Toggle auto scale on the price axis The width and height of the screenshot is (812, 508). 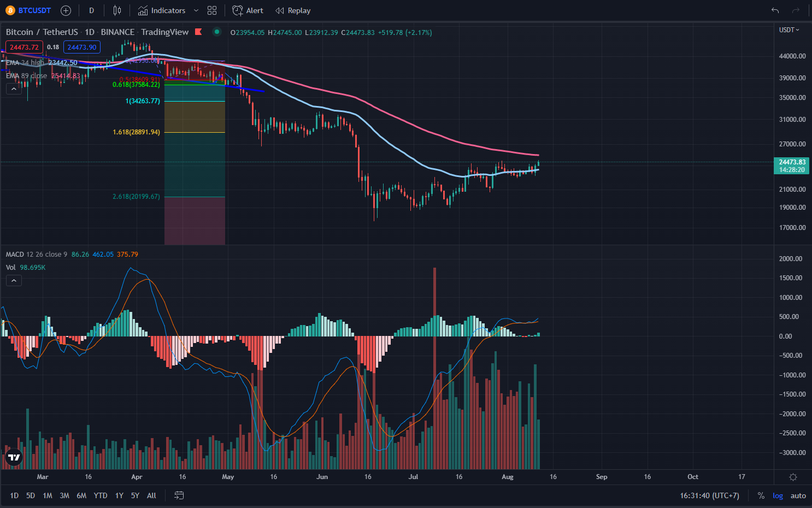click(798, 495)
